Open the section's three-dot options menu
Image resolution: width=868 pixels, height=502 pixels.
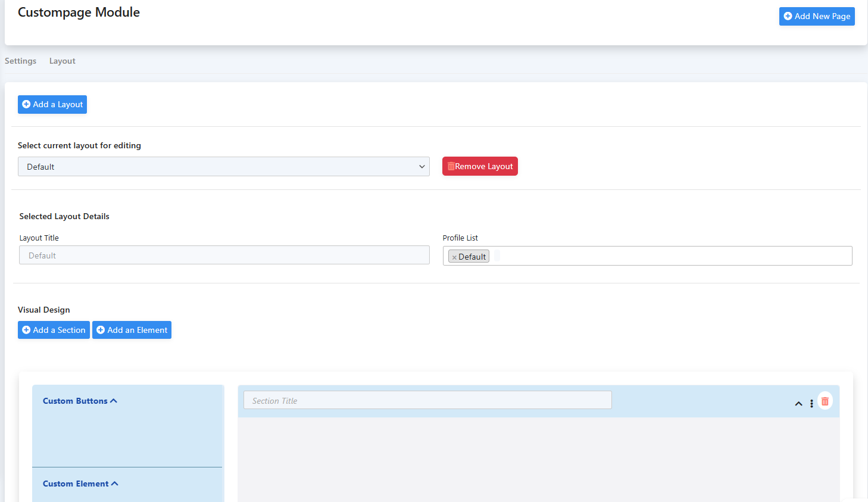tap(811, 403)
